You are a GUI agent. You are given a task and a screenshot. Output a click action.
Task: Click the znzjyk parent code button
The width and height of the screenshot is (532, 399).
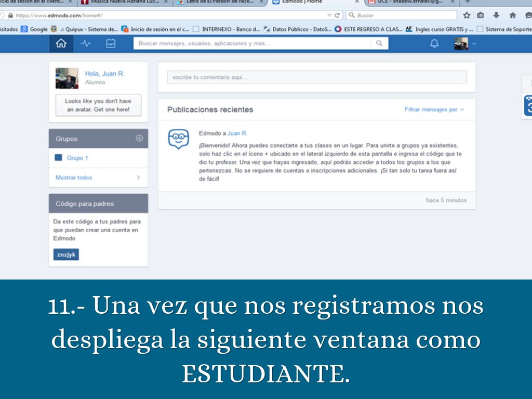[x=66, y=255]
